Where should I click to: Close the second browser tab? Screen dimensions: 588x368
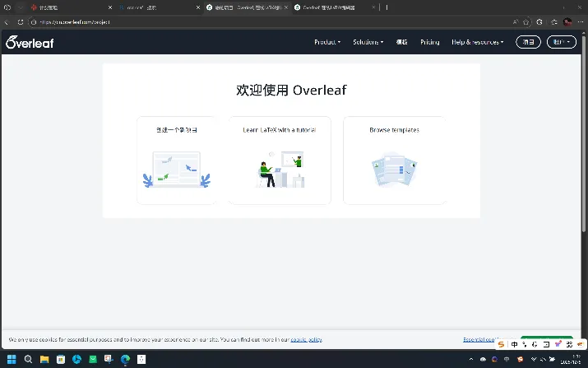click(198, 7)
